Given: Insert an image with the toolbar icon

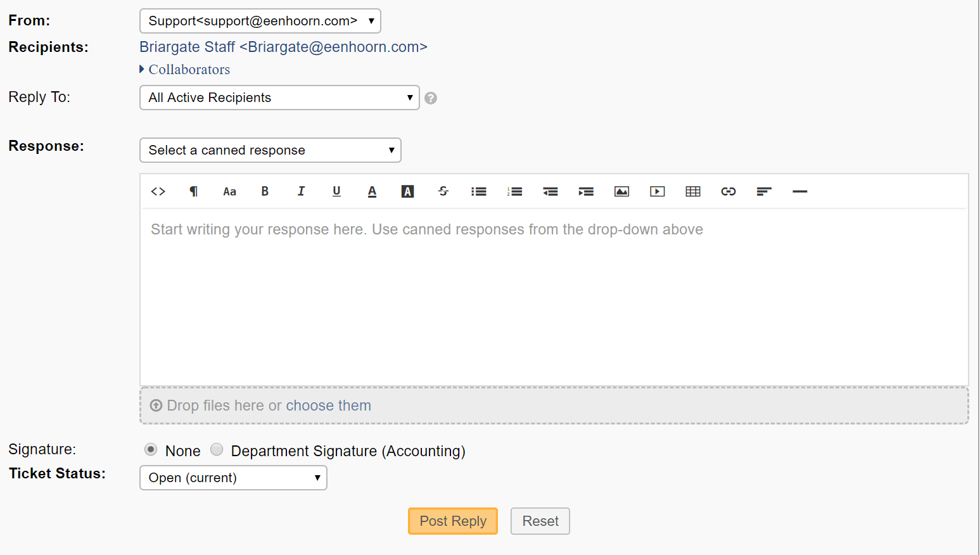Looking at the screenshot, I should coord(622,191).
